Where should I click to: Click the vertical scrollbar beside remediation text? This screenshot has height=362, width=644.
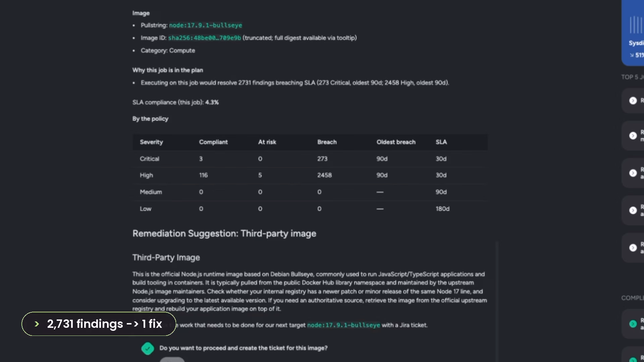click(497, 302)
